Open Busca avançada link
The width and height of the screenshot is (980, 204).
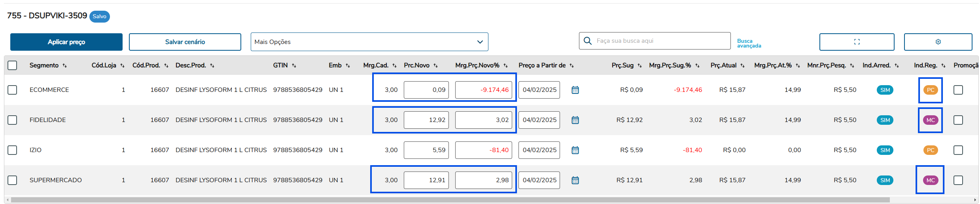pos(749,43)
